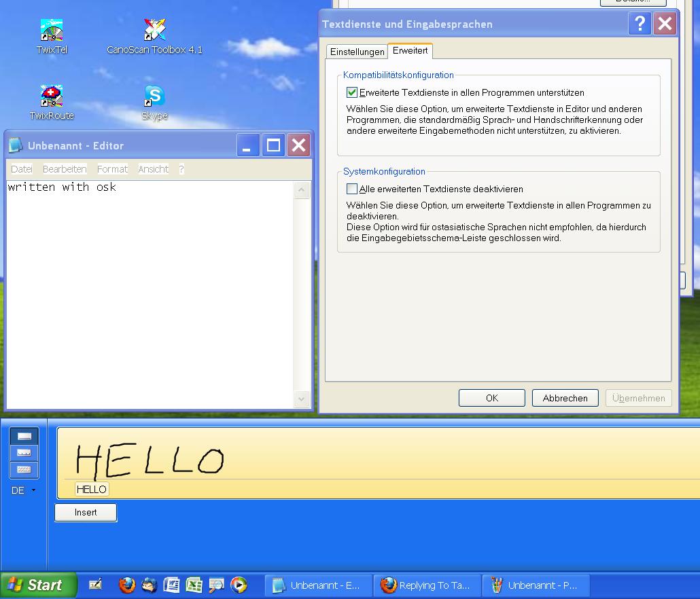Switch to character pad input mode

(x=24, y=453)
